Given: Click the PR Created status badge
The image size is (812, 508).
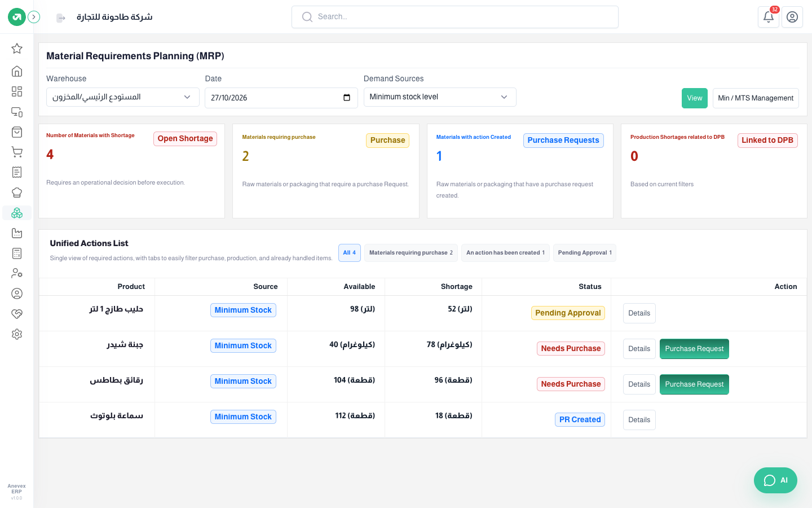Looking at the screenshot, I should (580, 420).
